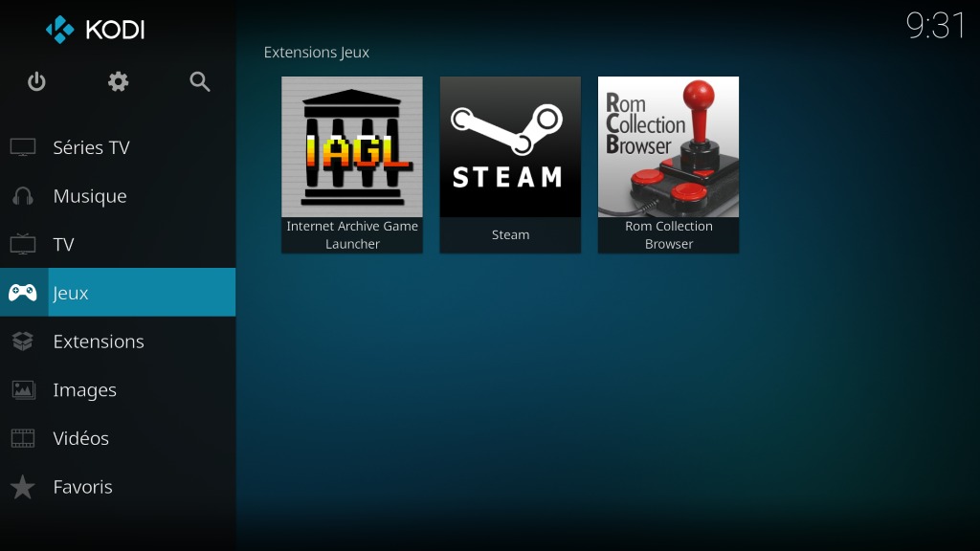Viewport: 980px width, 551px height.
Task: Click the KODI wordmark text
Action: coord(115,30)
